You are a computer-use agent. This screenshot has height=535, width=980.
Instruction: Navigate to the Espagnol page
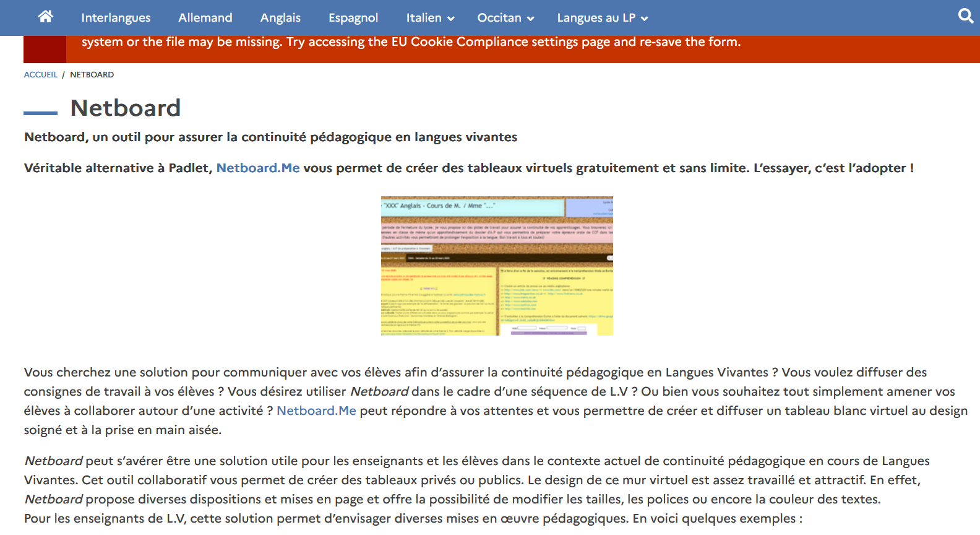coord(353,18)
